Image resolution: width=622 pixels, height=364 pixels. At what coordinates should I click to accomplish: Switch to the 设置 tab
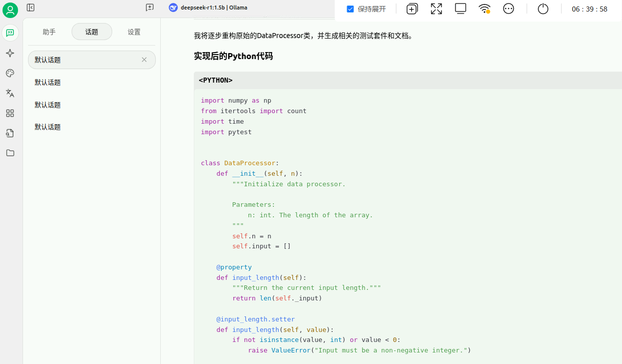click(x=134, y=32)
